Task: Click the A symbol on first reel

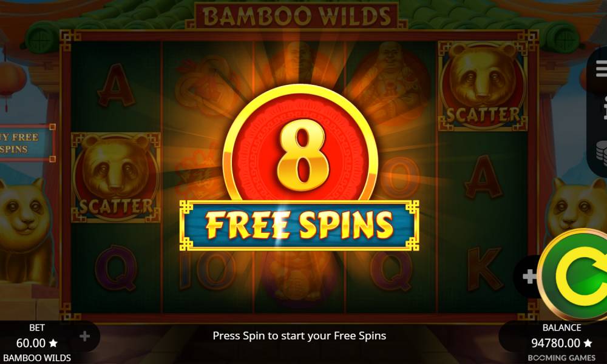Action: tap(116, 86)
